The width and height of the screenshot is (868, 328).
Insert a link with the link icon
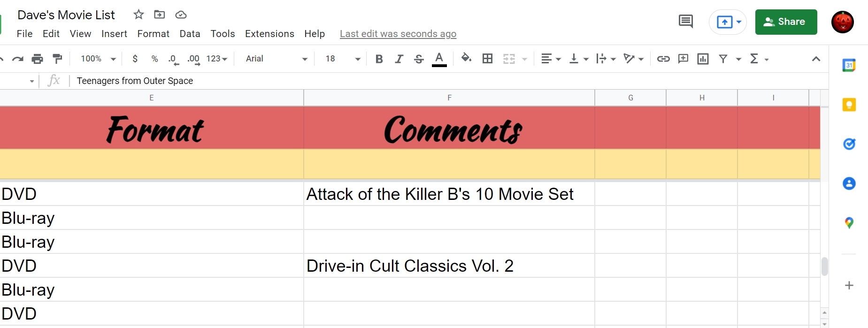(663, 59)
